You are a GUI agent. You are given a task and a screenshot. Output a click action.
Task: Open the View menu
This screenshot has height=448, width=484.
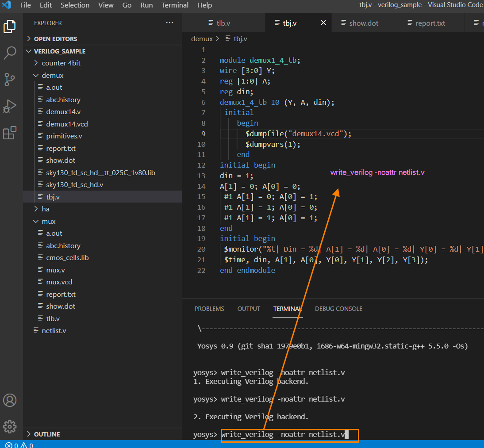[x=106, y=5]
